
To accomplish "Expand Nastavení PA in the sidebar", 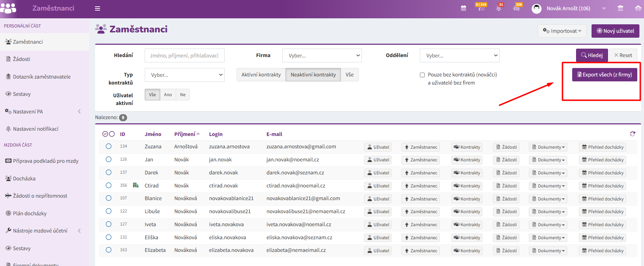I will click(44, 112).
